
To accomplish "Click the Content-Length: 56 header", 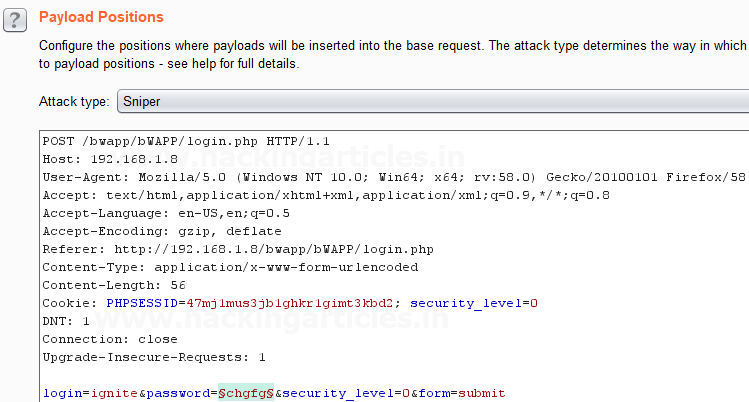I will click(114, 285).
